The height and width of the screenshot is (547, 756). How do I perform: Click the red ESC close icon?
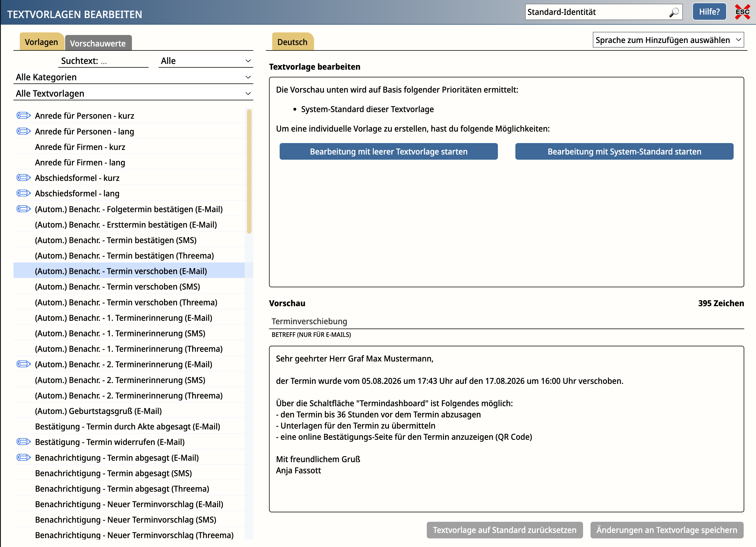point(743,12)
